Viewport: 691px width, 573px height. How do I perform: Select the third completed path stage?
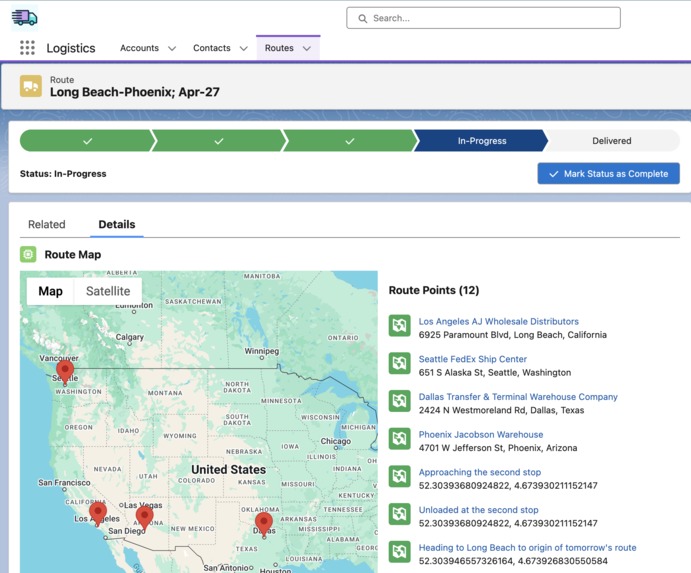(349, 141)
